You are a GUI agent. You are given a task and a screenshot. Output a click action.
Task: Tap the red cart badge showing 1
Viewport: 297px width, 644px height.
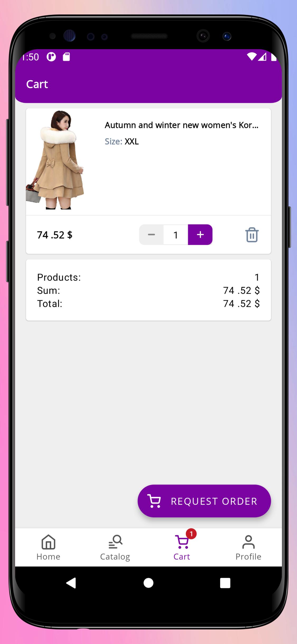click(191, 534)
